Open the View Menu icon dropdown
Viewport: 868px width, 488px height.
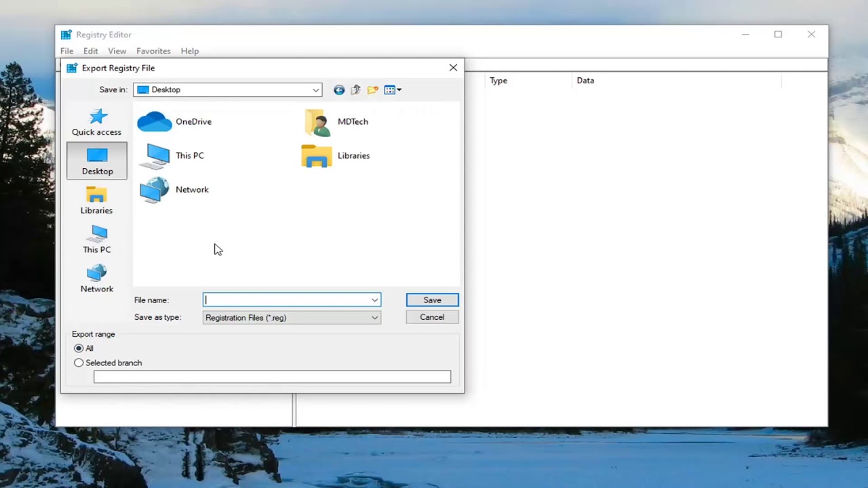coord(393,89)
